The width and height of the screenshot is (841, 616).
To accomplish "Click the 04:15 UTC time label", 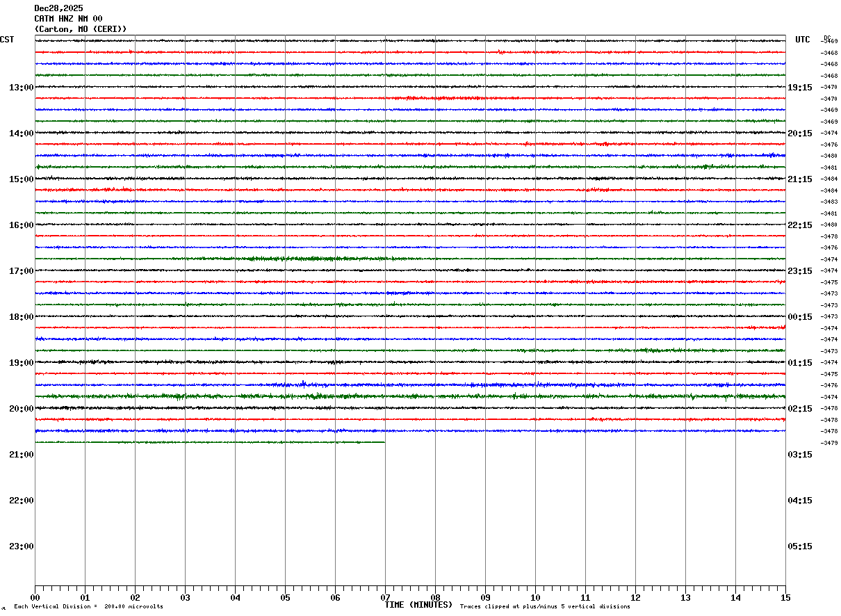I will click(800, 501).
